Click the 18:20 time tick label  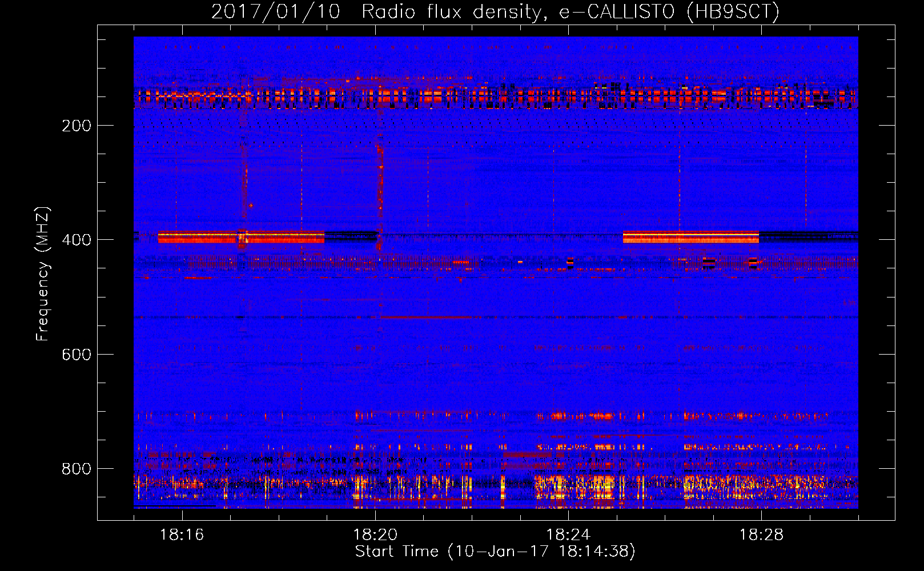coord(375,535)
